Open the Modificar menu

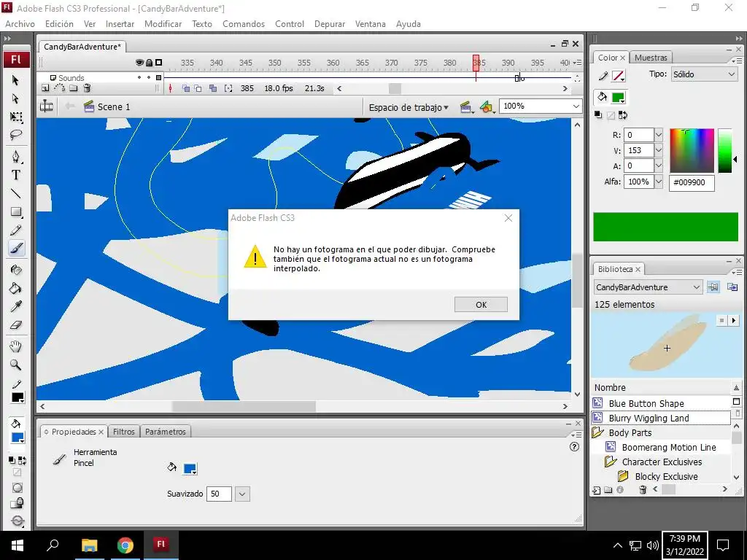[x=163, y=24]
